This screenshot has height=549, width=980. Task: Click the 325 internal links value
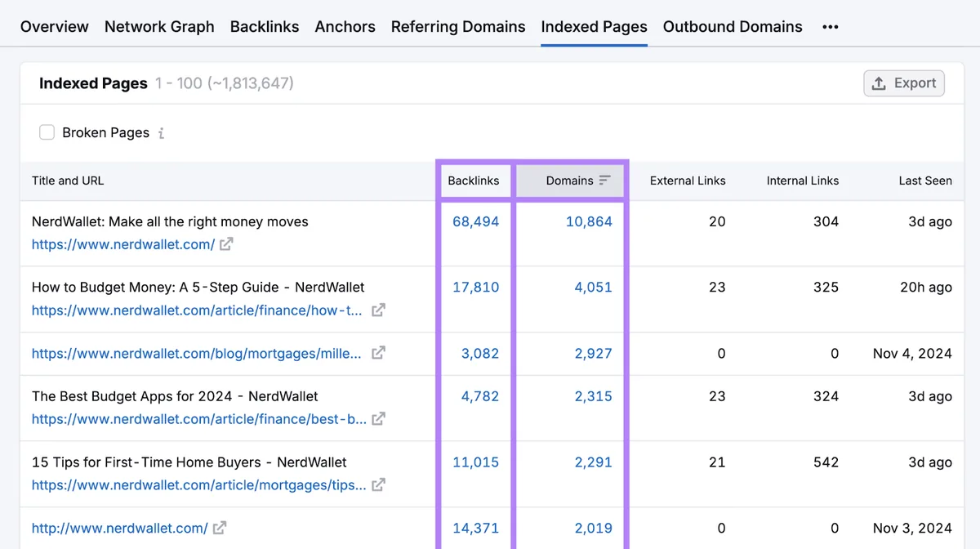click(826, 288)
